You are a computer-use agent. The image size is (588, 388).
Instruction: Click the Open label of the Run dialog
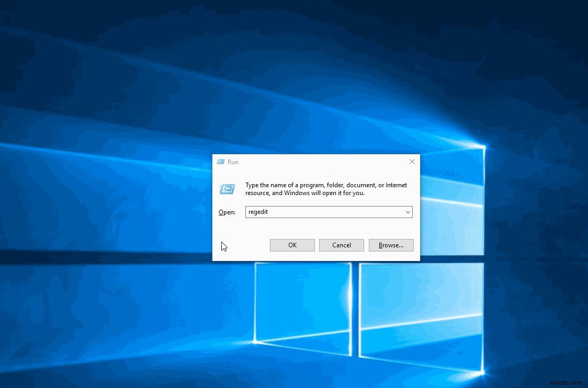[x=227, y=212]
